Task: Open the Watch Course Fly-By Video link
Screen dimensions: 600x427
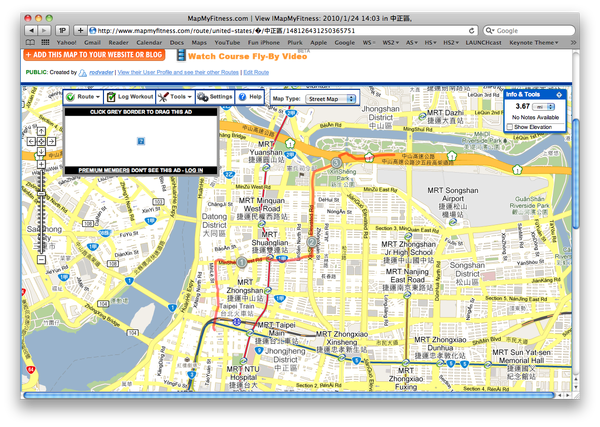Action: [x=247, y=56]
